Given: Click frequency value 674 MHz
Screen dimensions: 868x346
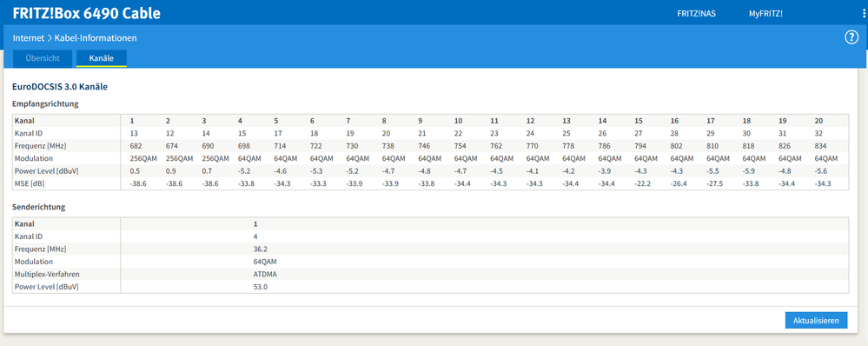Looking at the screenshot, I should [172, 146].
